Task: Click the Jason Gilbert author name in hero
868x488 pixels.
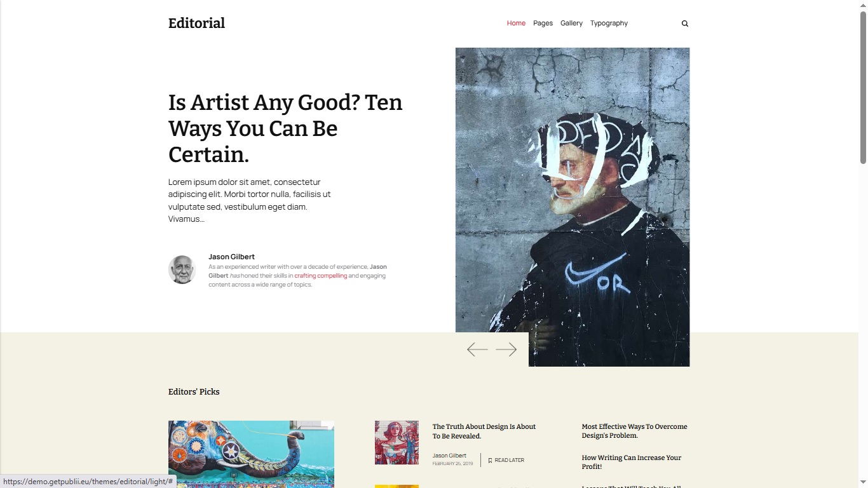Action: coord(231,257)
